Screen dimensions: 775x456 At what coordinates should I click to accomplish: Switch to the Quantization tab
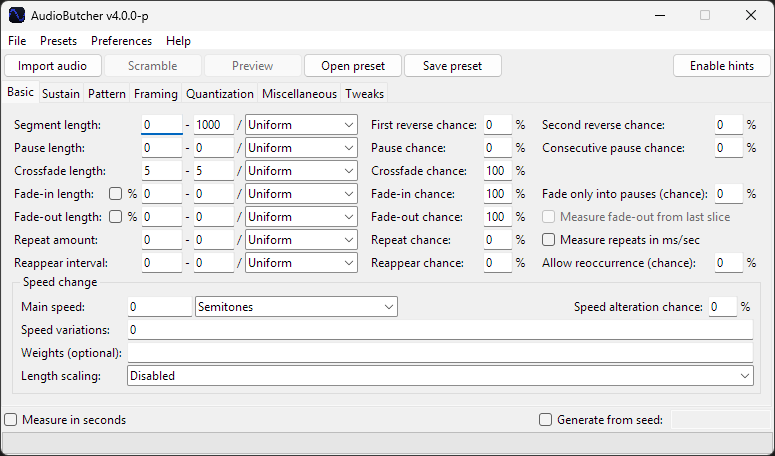click(x=220, y=94)
